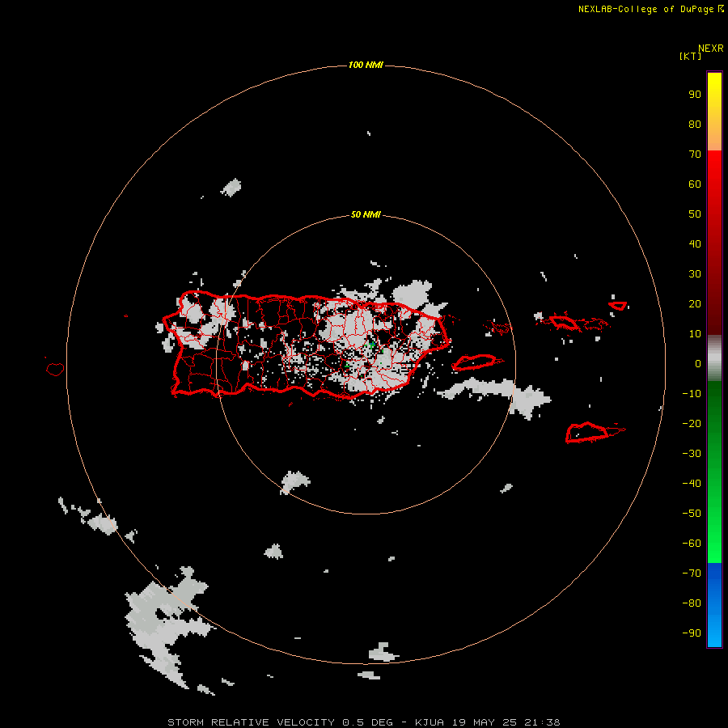
Task: Click the St. Croix island outline in the southeast
Action: (x=594, y=432)
